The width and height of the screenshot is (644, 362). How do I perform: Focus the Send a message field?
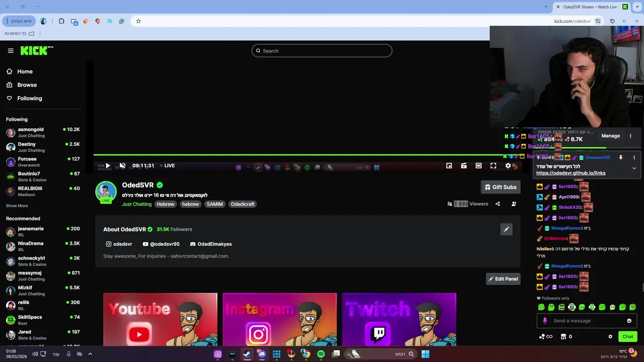pos(588,321)
